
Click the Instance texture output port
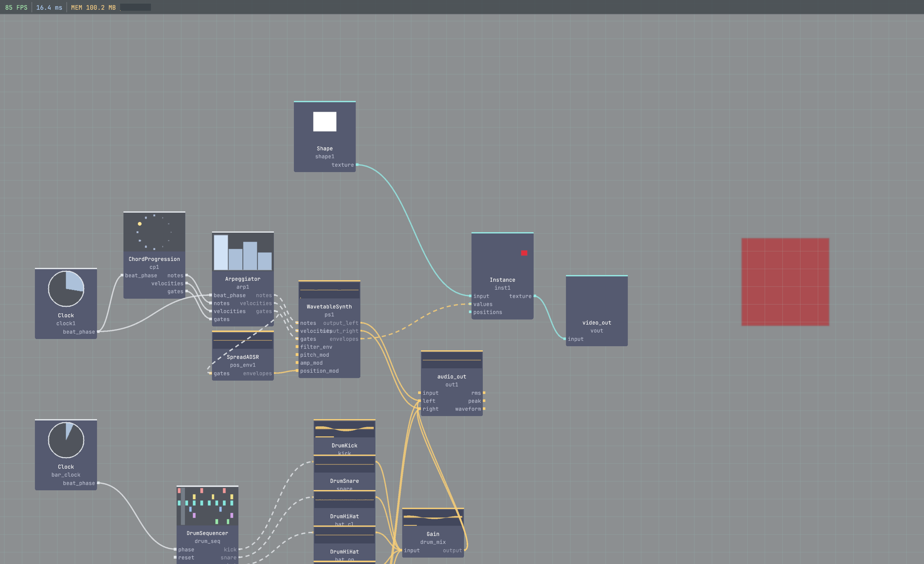tap(535, 296)
